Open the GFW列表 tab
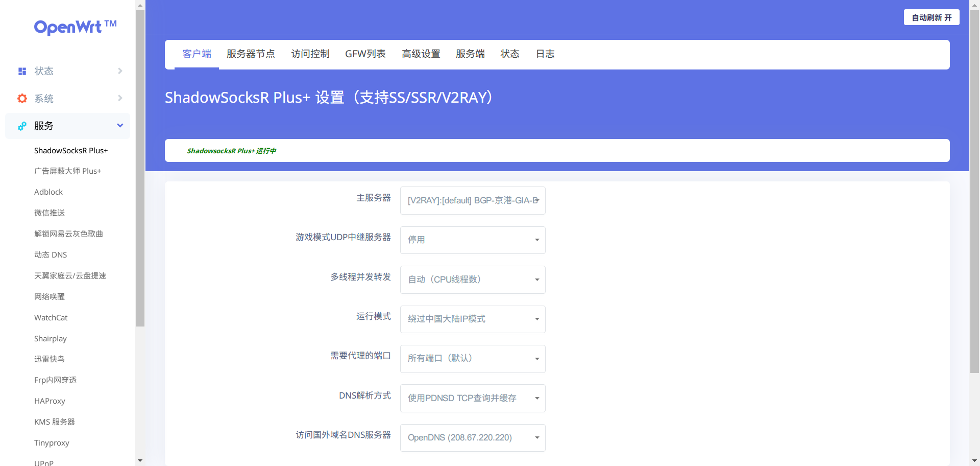The height and width of the screenshot is (466, 980). pos(365,54)
